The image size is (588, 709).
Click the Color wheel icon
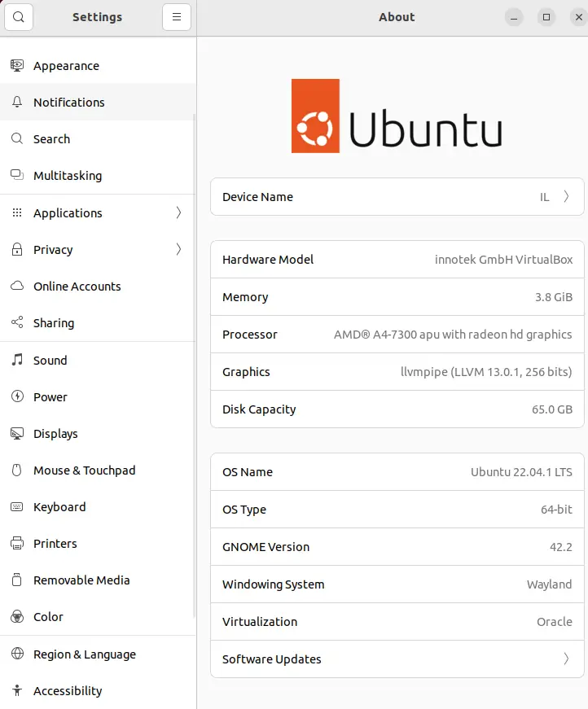[x=17, y=616]
